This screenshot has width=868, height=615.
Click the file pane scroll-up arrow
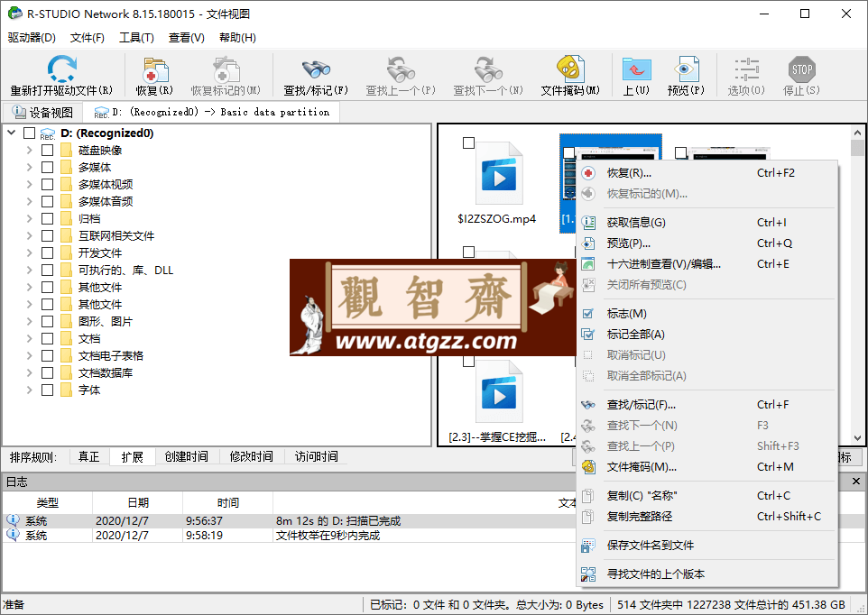pyautogui.click(x=857, y=133)
